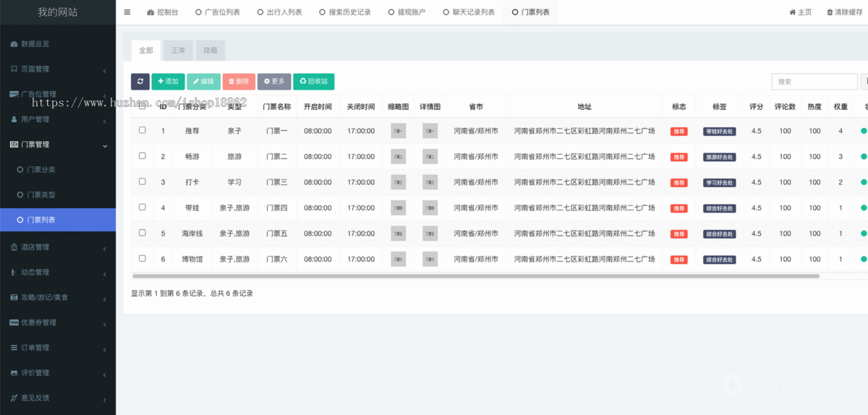This screenshot has width=868, height=415.
Task: Click the refresh icon button in toolbar
Action: [x=140, y=82]
